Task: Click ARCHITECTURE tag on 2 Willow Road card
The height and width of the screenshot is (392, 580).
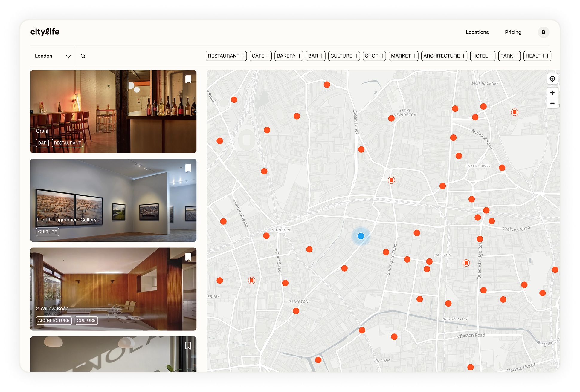Action: click(54, 321)
